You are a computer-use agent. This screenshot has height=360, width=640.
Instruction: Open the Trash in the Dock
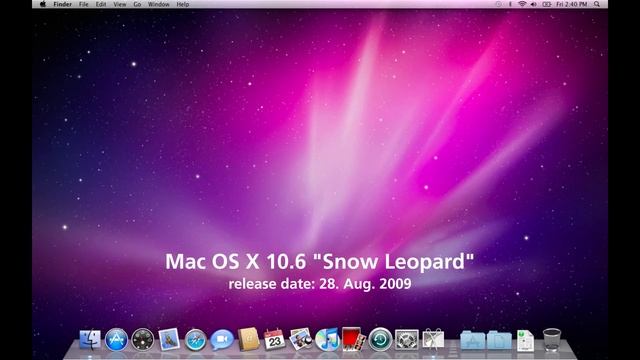[552, 340]
